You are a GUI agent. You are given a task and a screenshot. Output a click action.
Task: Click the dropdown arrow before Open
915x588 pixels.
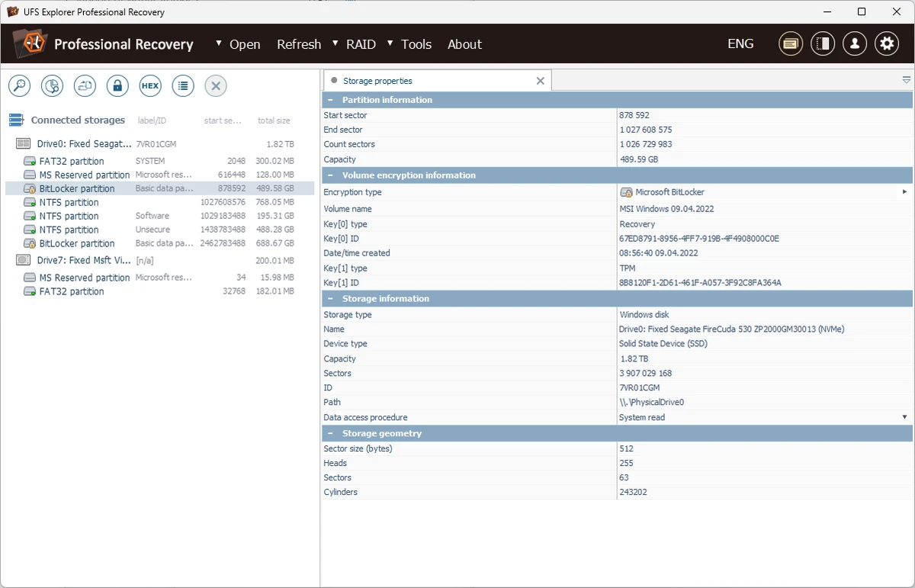tap(219, 43)
